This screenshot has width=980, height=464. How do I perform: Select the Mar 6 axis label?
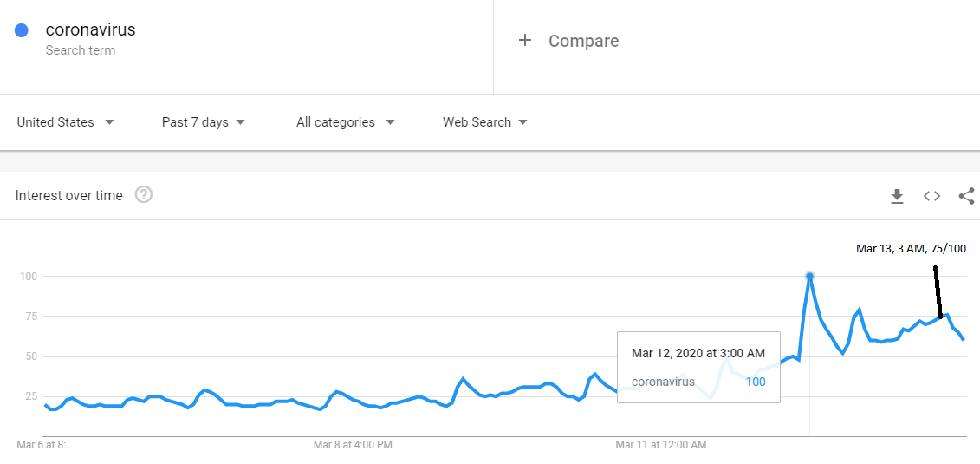click(x=43, y=445)
